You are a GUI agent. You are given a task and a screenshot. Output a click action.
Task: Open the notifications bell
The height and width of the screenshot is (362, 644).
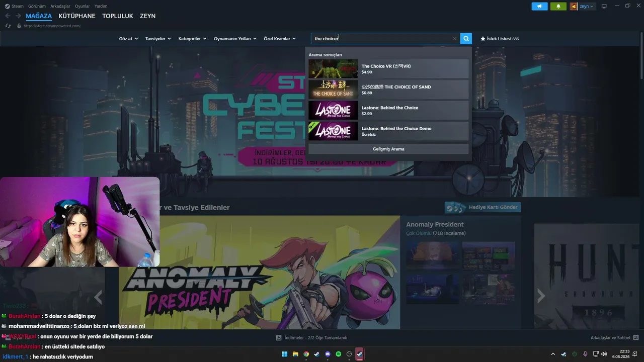click(x=558, y=6)
